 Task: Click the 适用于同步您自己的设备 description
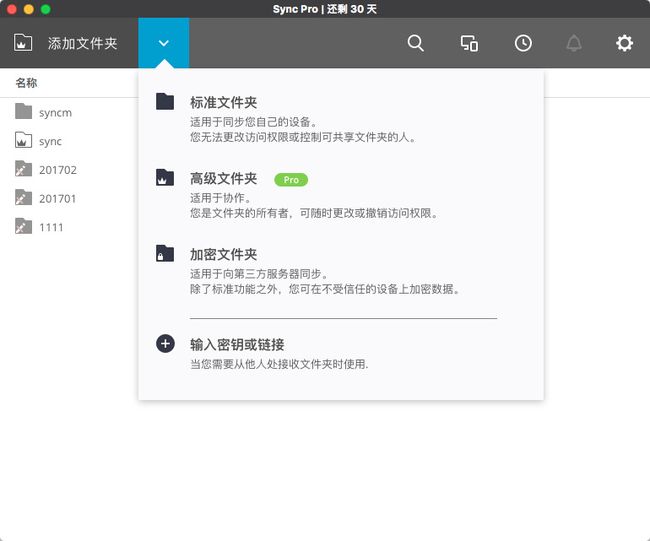point(253,122)
